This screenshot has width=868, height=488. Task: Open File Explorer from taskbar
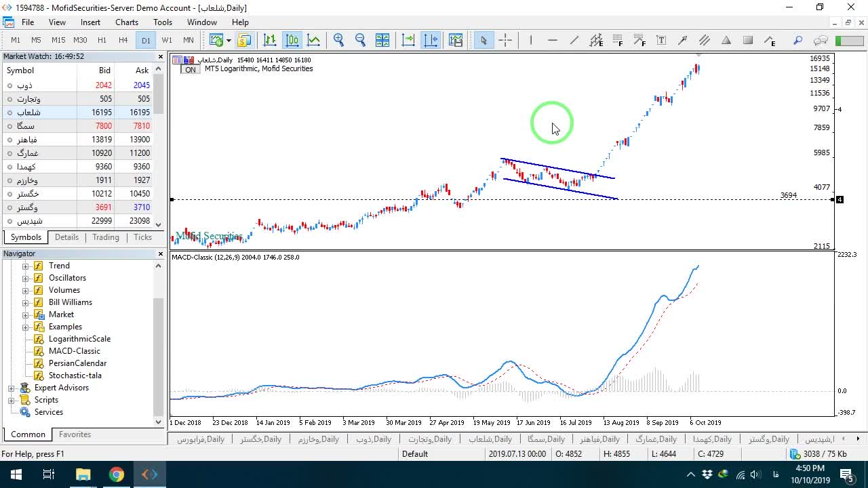click(83, 474)
